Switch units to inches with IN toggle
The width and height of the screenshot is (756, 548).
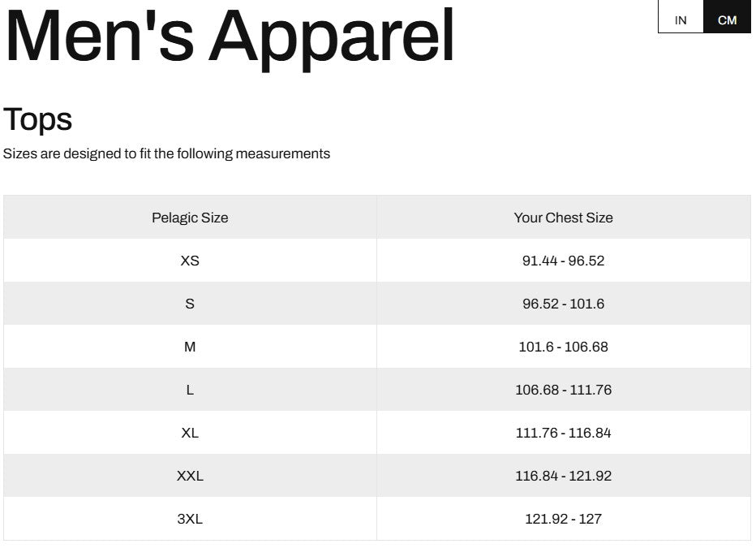click(681, 17)
